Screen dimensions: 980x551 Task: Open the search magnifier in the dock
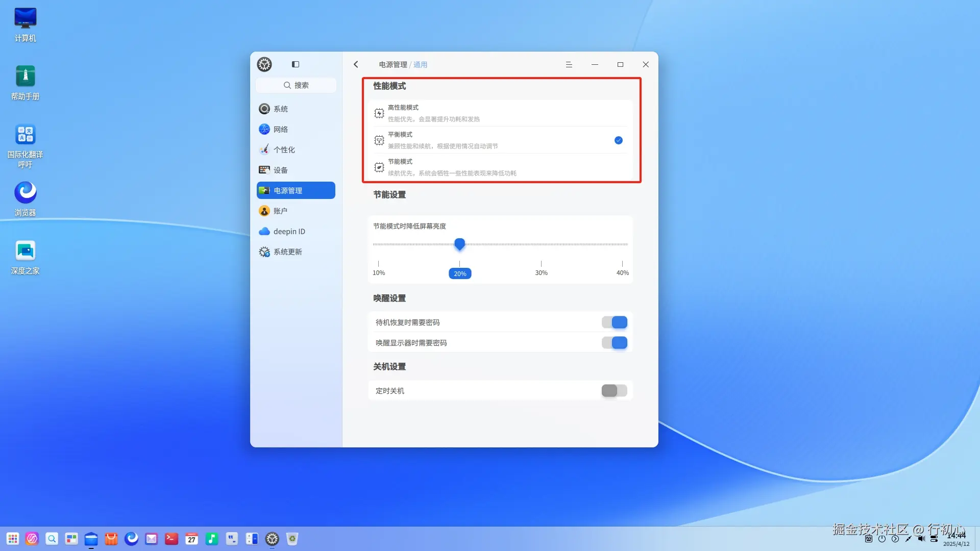(x=52, y=539)
